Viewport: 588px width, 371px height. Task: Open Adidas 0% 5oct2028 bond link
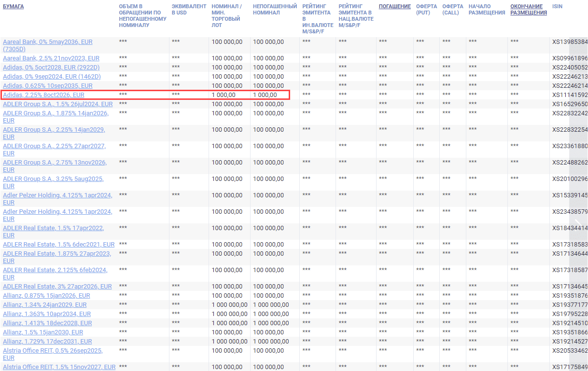(x=51, y=68)
